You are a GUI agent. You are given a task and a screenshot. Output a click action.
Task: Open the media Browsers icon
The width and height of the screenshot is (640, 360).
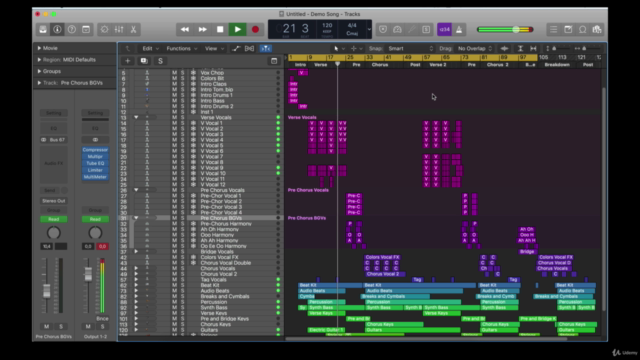click(x=597, y=29)
